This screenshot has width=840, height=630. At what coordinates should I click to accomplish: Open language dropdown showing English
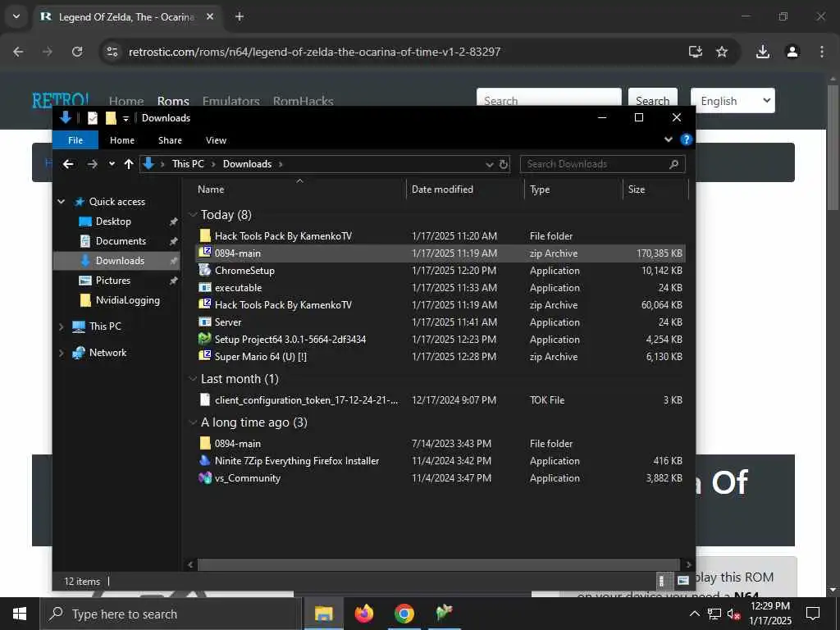(x=733, y=101)
